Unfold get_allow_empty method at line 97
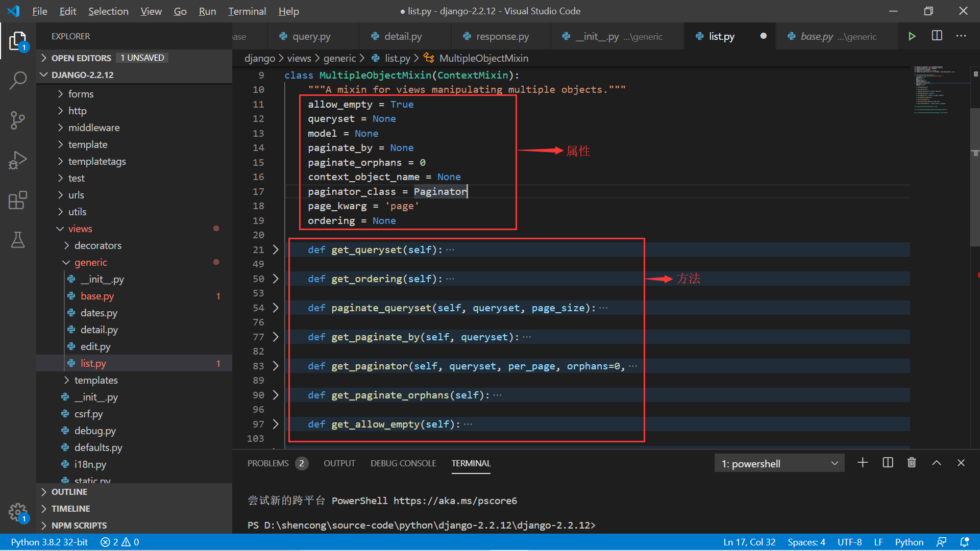 (x=276, y=424)
